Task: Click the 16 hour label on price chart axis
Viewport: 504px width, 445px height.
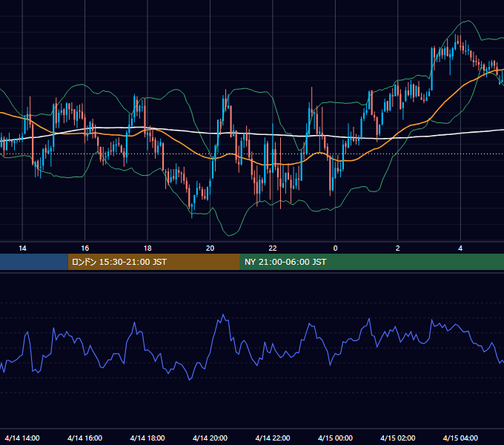Action: 84,248
